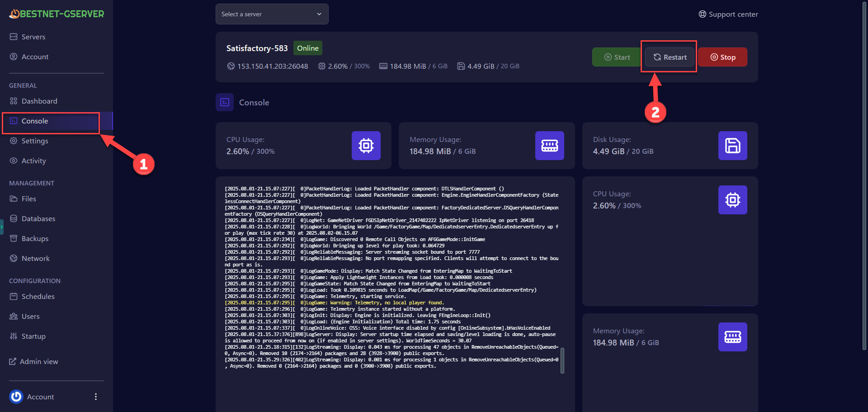Click the save icon on Disk Usage card
The height and width of the screenshot is (412, 868).
point(733,146)
